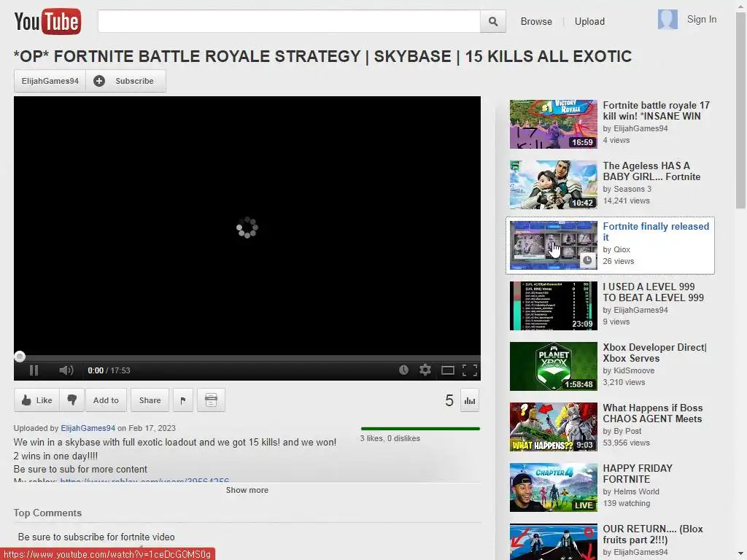Flag the video with the flag icon

[x=183, y=400]
